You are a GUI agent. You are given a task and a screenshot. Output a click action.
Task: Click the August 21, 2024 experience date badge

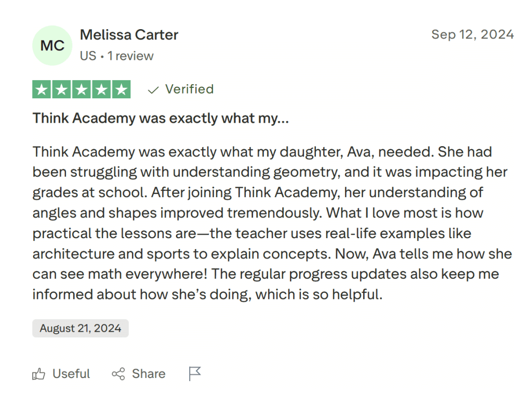(x=80, y=328)
